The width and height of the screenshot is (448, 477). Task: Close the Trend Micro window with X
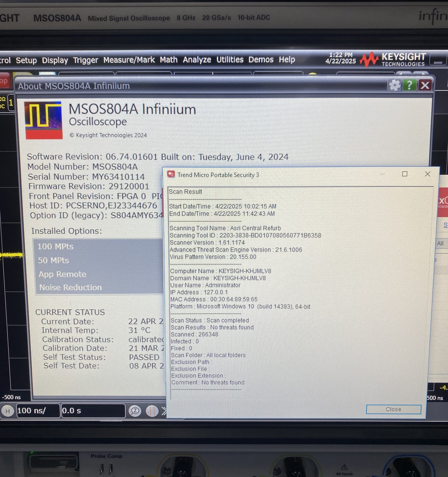(x=427, y=174)
